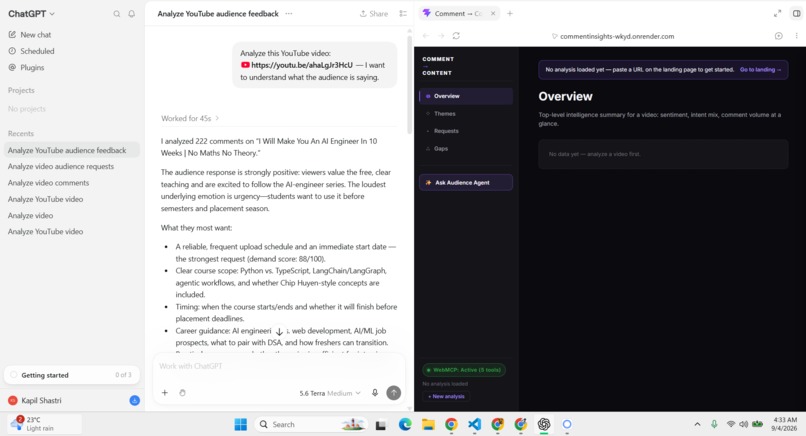The width and height of the screenshot is (806, 436).
Task: Open Plugins in ChatGPT sidebar
Action: (26, 67)
